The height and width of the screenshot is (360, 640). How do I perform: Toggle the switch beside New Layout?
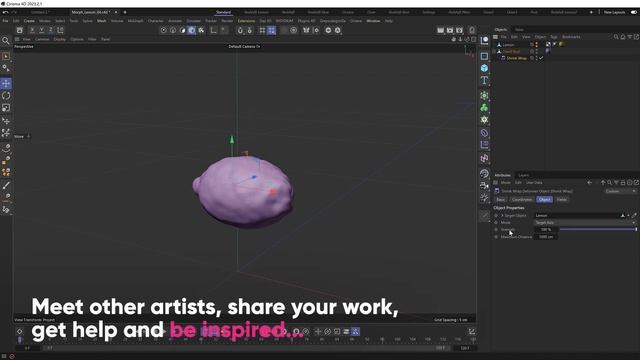(634, 12)
